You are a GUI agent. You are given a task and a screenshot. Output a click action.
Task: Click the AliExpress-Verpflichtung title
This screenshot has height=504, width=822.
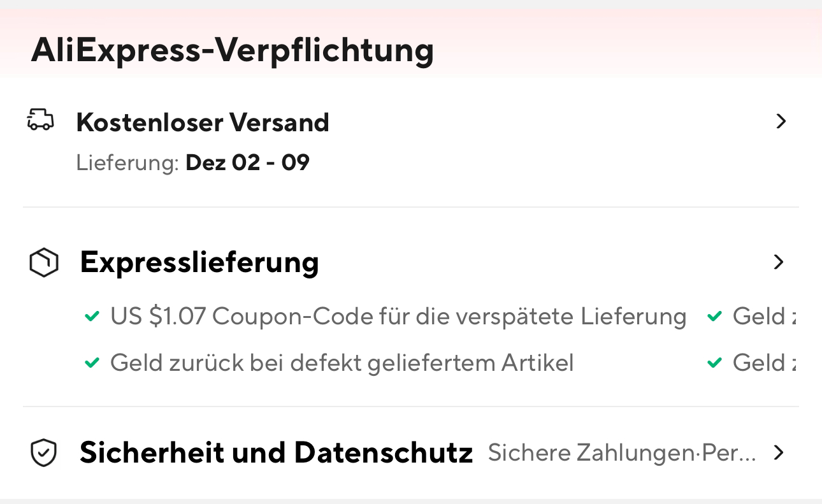point(232,50)
